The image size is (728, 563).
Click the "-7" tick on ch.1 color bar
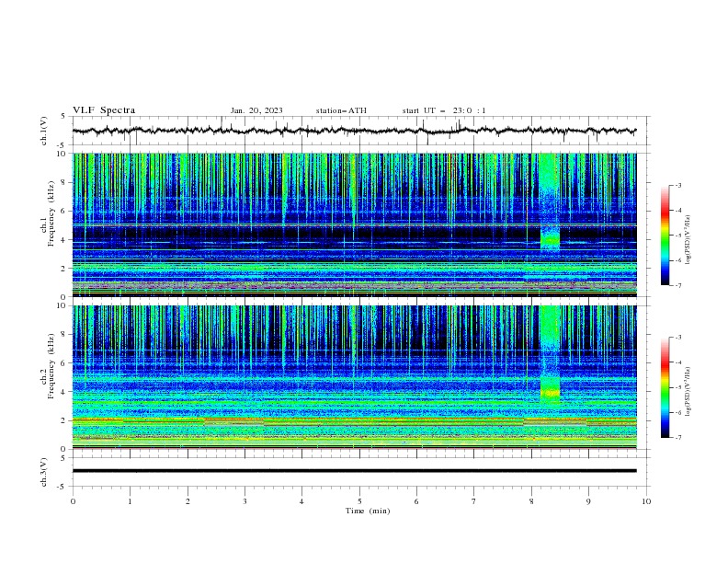point(677,285)
